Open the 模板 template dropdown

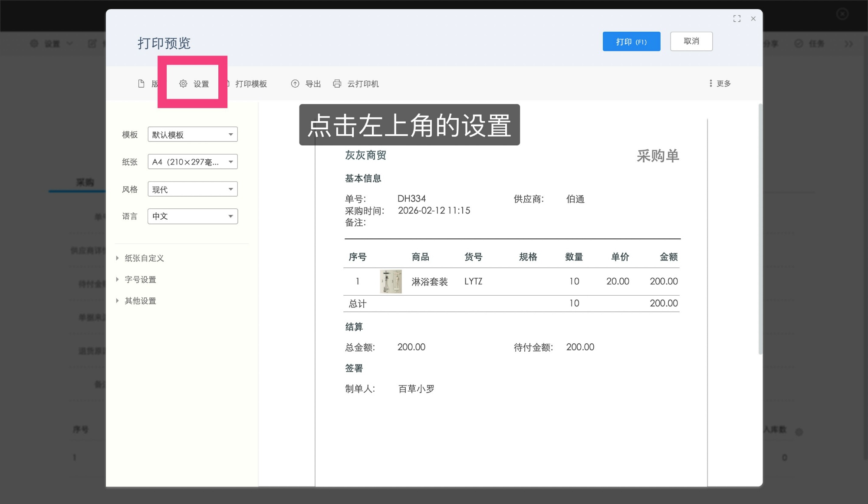click(192, 134)
